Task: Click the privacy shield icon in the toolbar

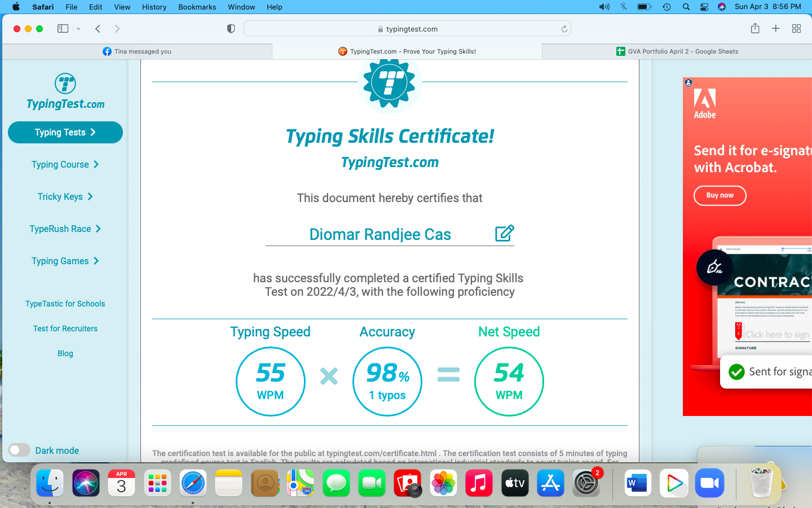Action: click(231, 28)
